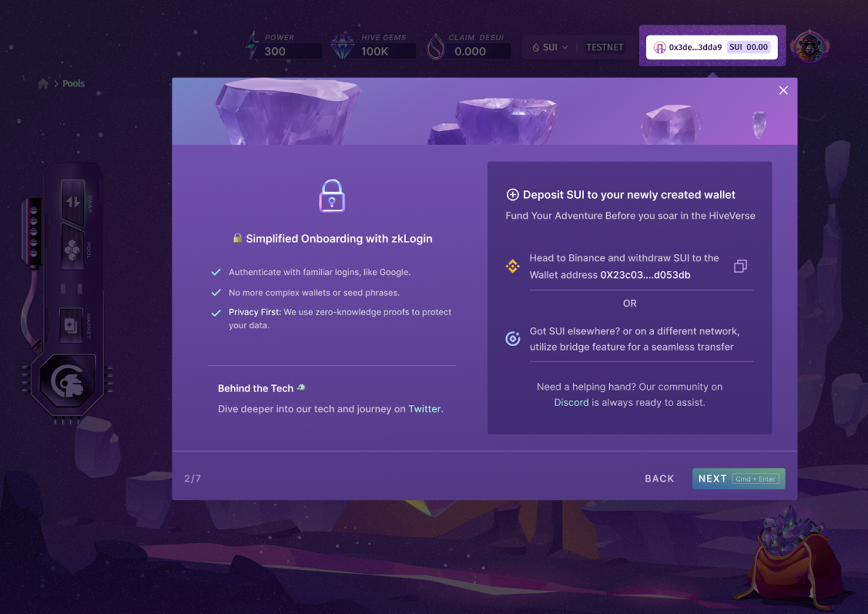Screen dimensions: 868x614
Task: Copy the wallet address with the copy icon
Action: (x=740, y=266)
